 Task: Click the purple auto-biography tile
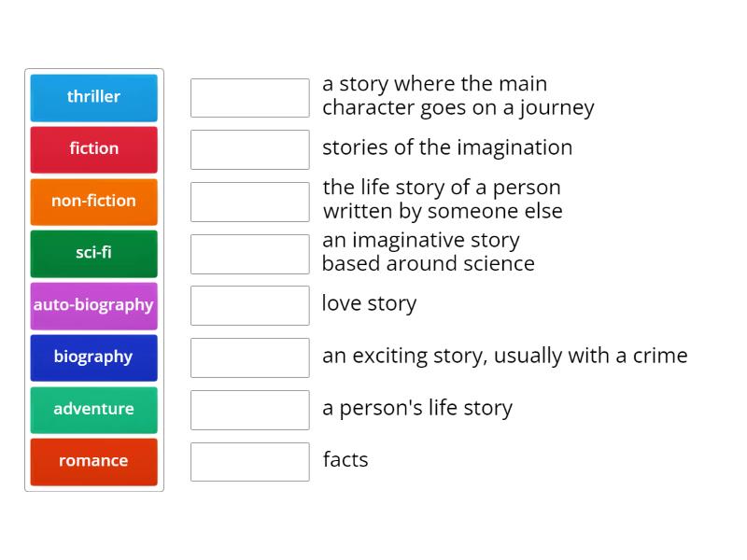pyautogui.click(x=93, y=305)
